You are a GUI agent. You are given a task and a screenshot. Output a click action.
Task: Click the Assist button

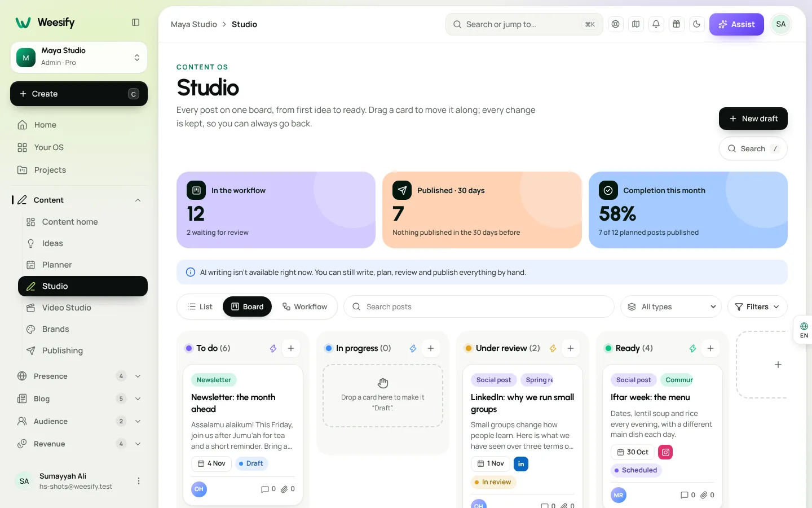[x=736, y=24]
